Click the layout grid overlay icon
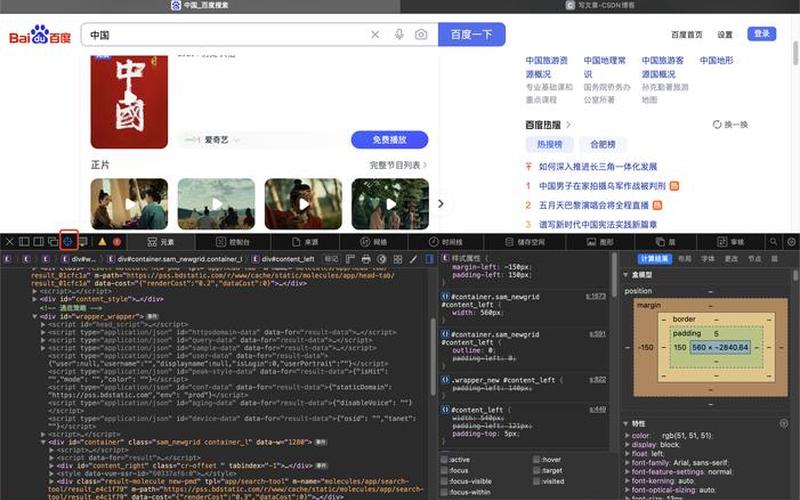 tap(397, 259)
